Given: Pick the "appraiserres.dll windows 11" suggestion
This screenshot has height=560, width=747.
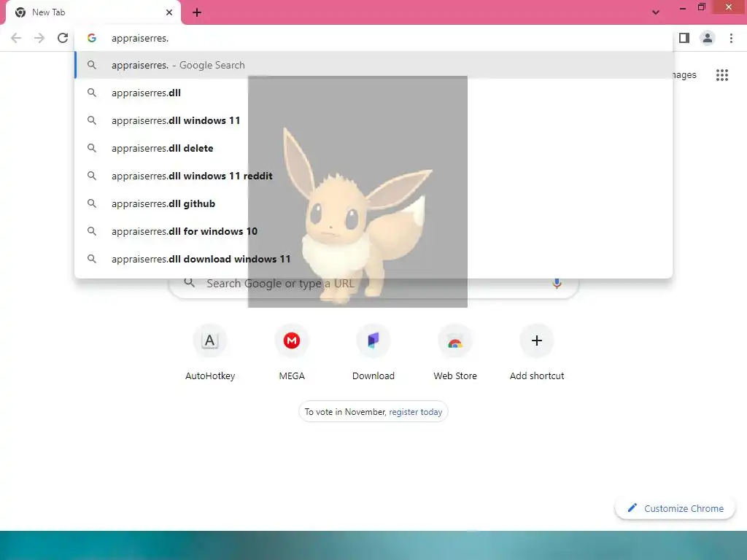Looking at the screenshot, I should click(374, 120).
